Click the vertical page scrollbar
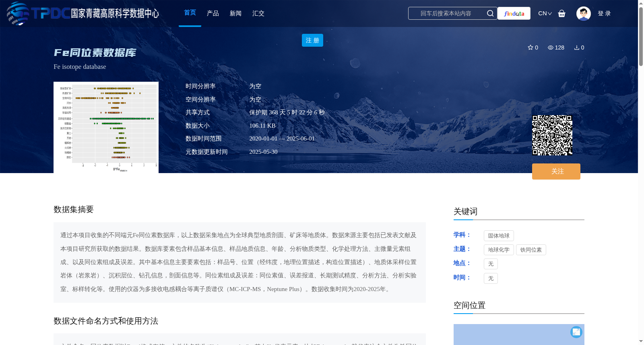The image size is (644, 345). click(641, 36)
